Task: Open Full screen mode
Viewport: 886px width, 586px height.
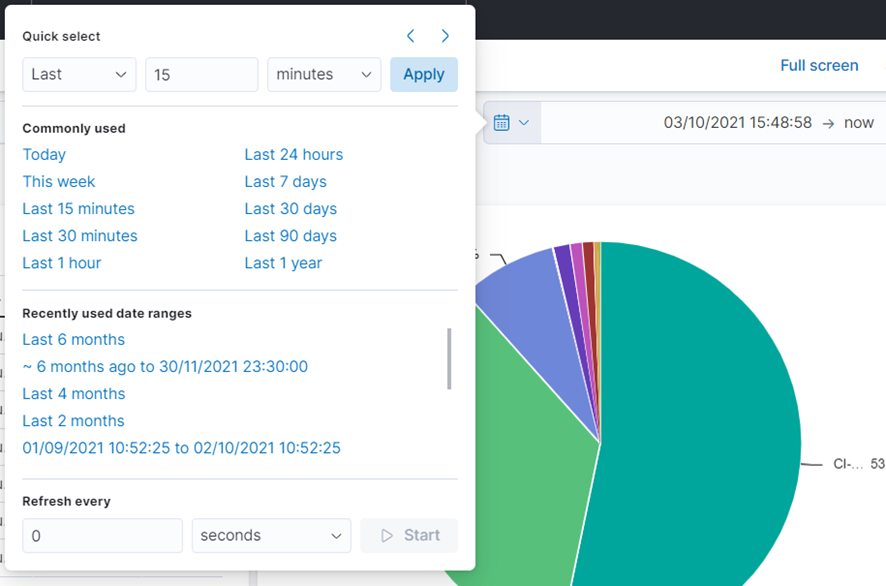Action: pyautogui.click(x=819, y=66)
